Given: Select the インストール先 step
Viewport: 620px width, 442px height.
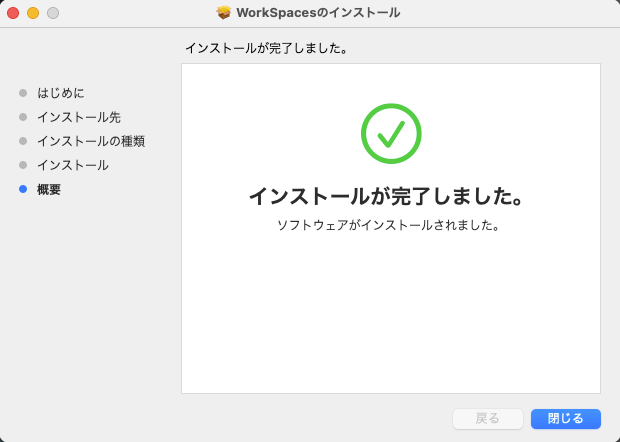Looking at the screenshot, I should [x=79, y=117].
